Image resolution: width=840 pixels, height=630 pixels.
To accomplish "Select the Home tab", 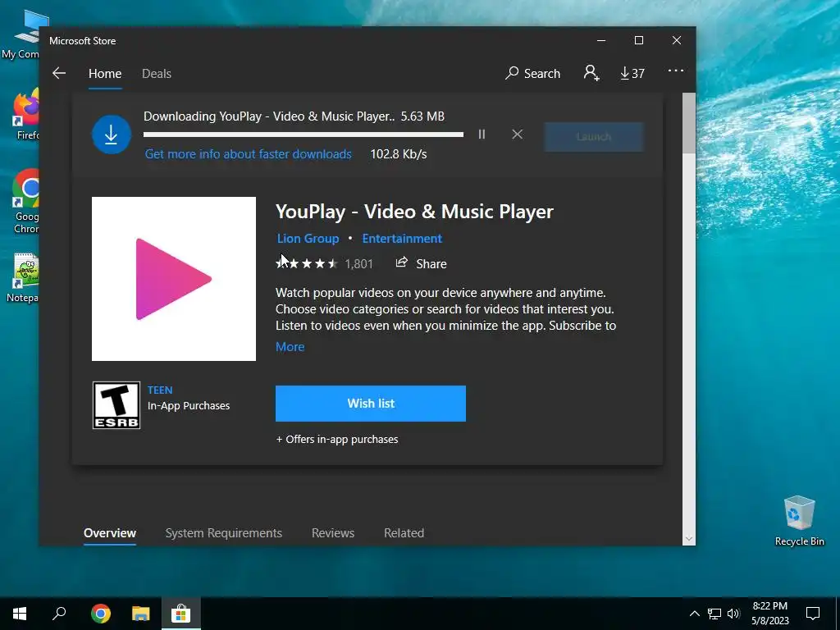I will click(105, 74).
